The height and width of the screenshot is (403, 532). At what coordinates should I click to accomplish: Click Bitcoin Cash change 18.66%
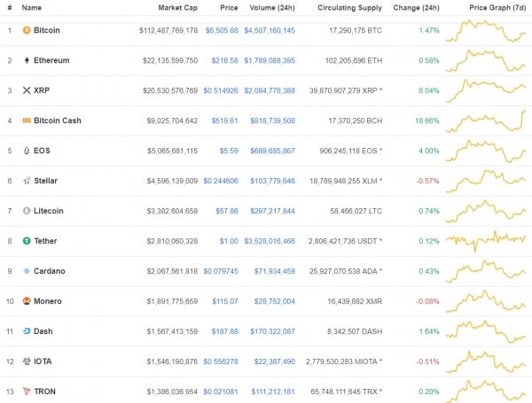tap(427, 120)
